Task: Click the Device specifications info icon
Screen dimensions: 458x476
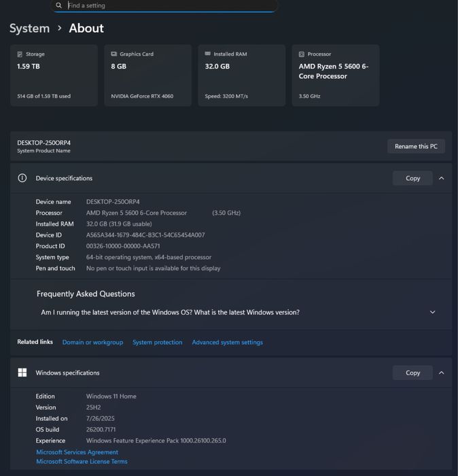Action: pyautogui.click(x=22, y=178)
